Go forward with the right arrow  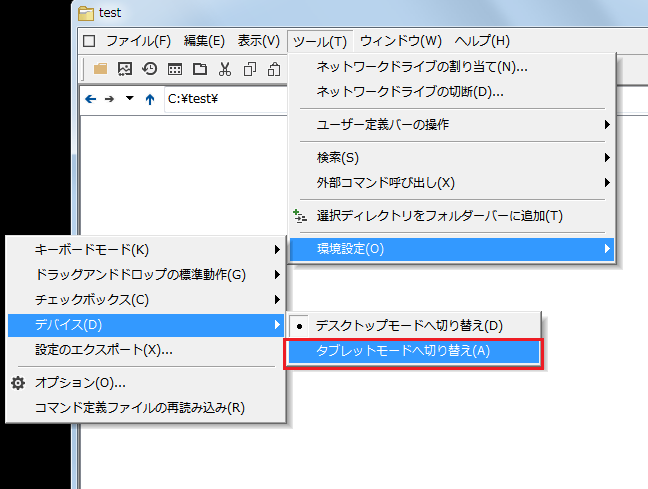pos(110,99)
